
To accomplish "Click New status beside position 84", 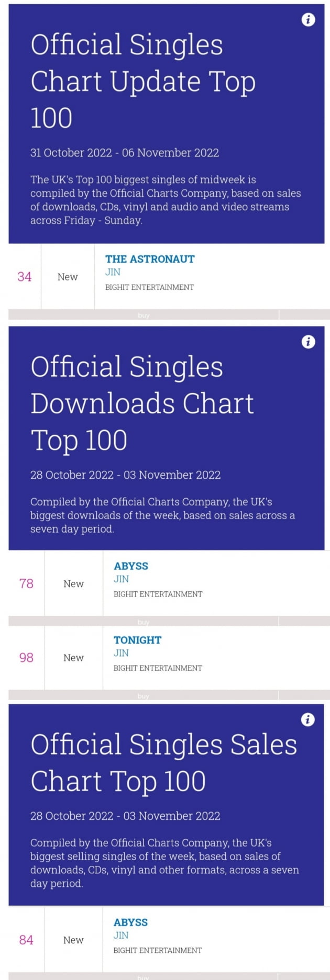I will click(73, 940).
